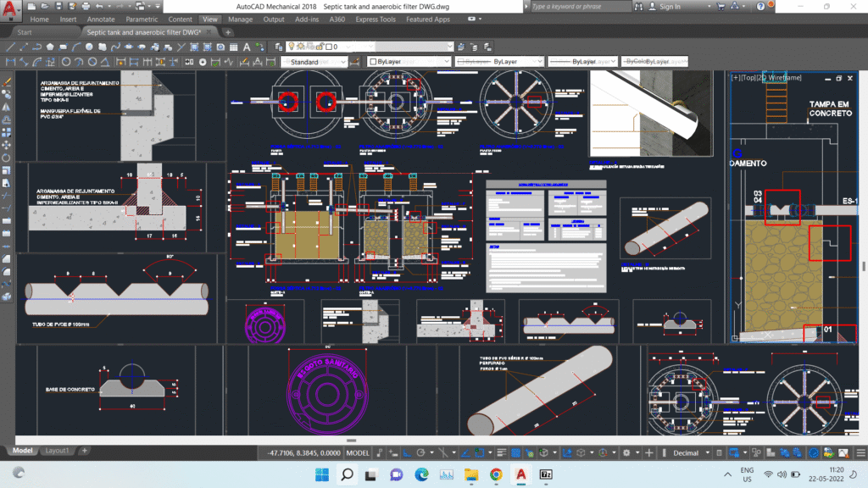Viewport: 868px width, 488px height.
Task: Open the Home ribbon tab
Action: 39,19
